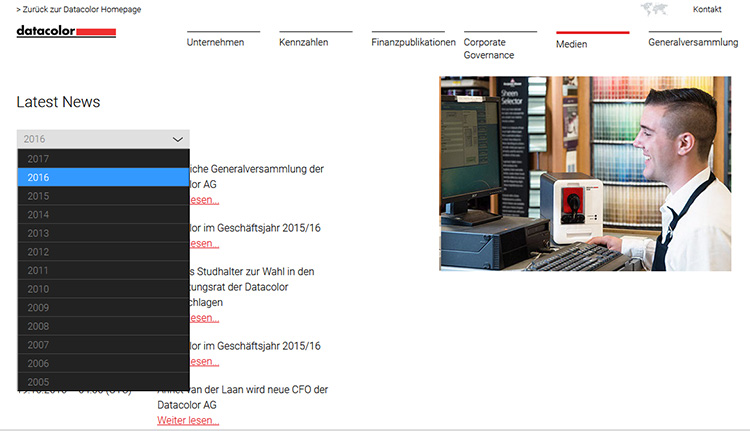The width and height of the screenshot is (750, 431).
Task: Click the Kontakt link
Action: click(x=707, y=9)
